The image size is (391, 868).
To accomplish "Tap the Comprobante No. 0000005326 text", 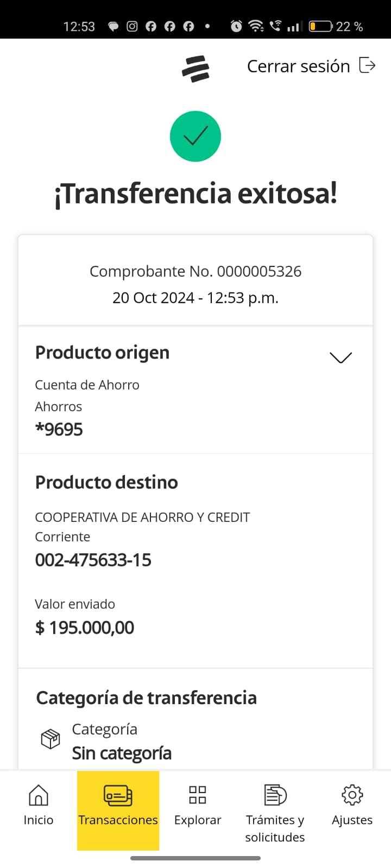I will 195,271.
